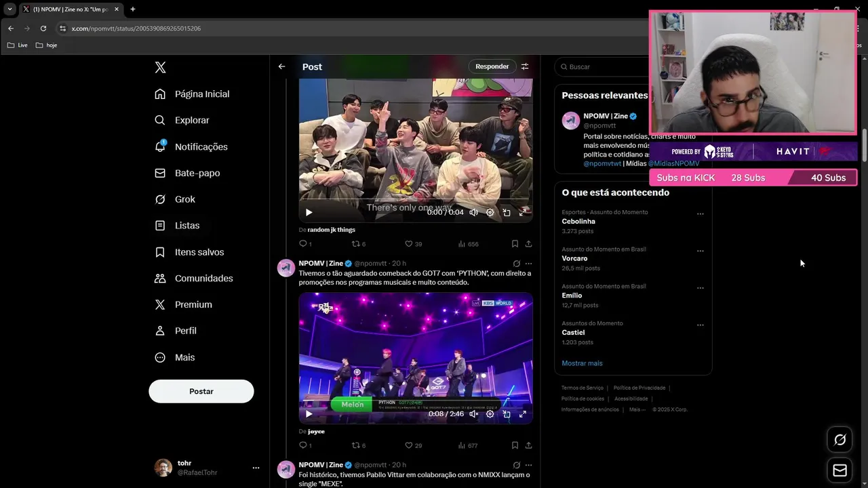Open more options for Vorcaro trend
Image resolution: width=868 pixels, height=488 pixels.
click(701, 251)
